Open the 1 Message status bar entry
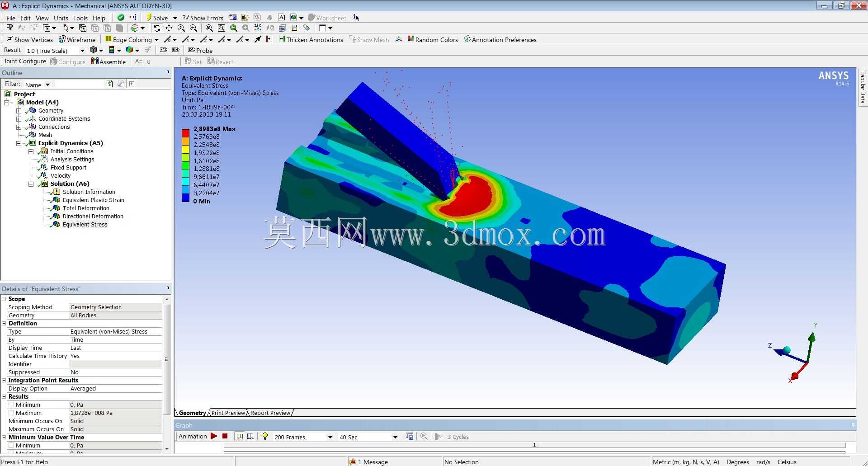 tap(369, 461)
